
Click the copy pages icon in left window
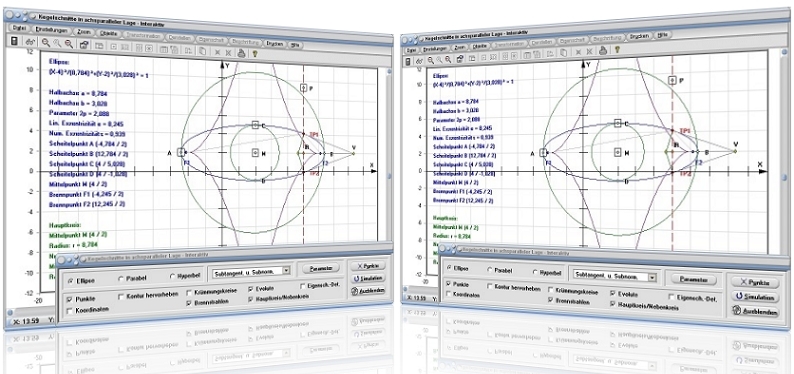coord(202,51)
